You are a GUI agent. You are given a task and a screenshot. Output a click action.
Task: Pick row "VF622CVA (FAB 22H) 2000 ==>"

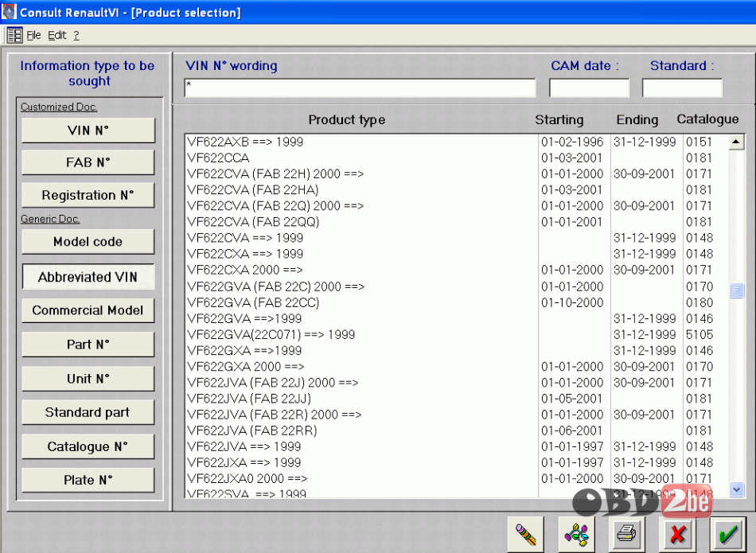(x=457, y=173)
